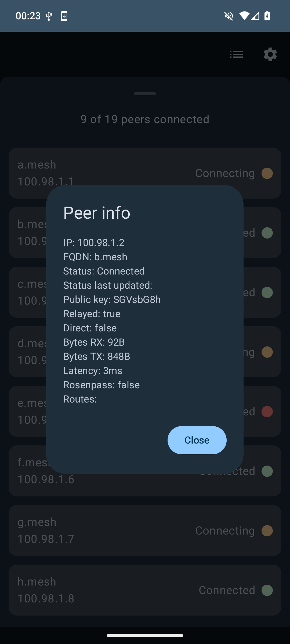The image size is (290, 644).
Task: Tap the USB icon in status bar
Action: point(49,16)
